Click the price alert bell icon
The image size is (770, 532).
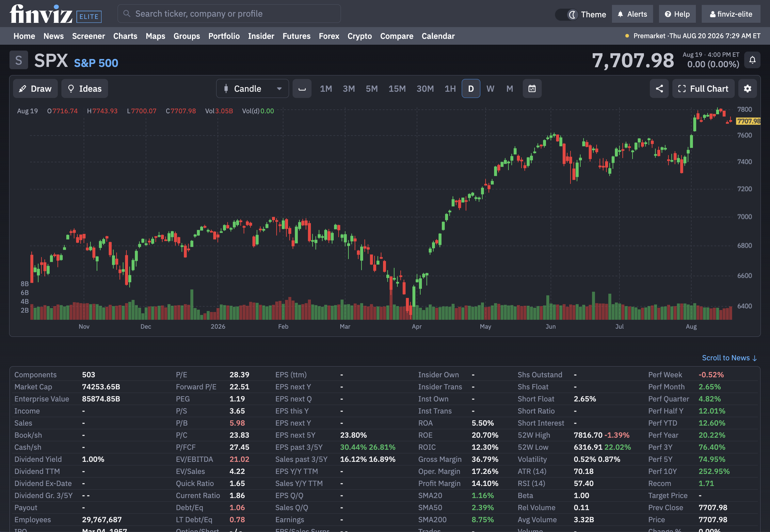pos(752,60)
